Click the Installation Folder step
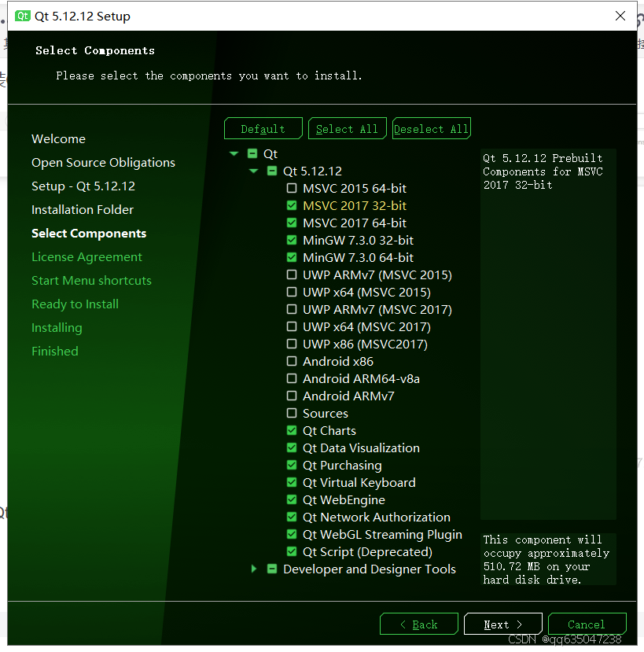 83,209
